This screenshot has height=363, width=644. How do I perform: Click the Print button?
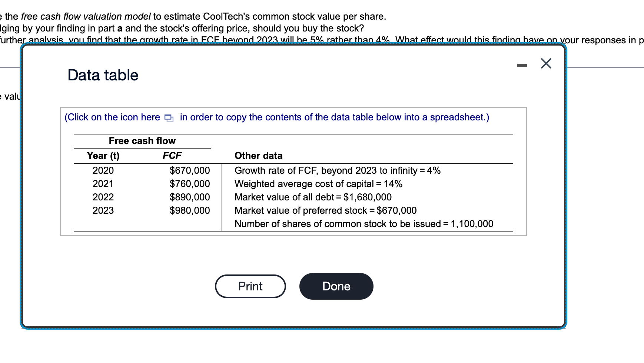[250, 286]
